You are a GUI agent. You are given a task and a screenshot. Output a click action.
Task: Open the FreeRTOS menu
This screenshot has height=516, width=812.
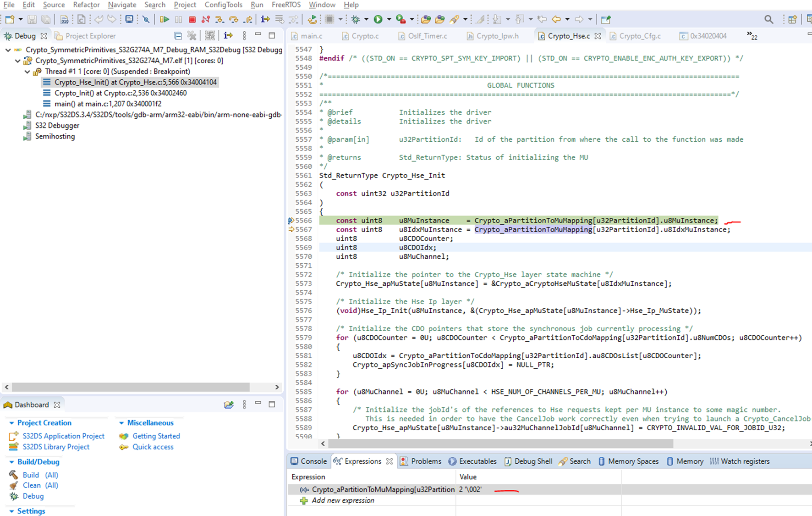tap(285, 5)
